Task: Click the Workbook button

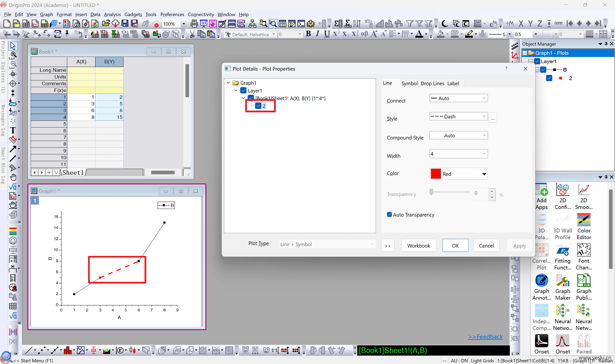Action: point(418,246)
